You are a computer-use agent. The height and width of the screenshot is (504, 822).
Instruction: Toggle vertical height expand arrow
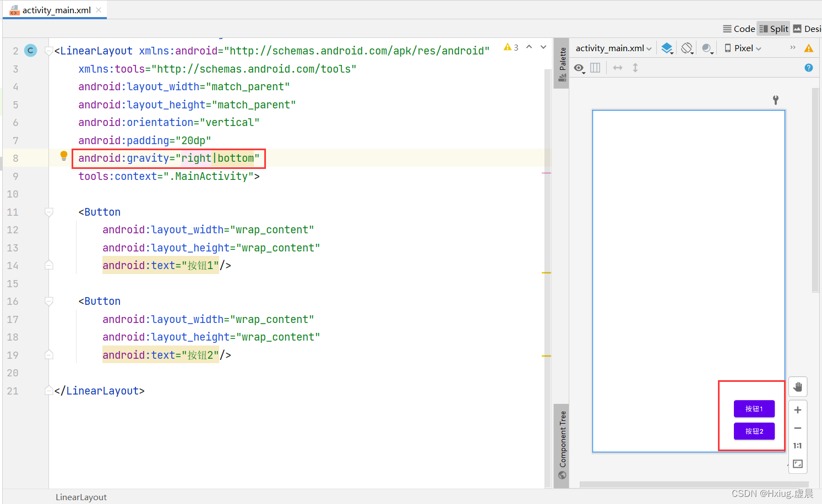pos(635,68)
